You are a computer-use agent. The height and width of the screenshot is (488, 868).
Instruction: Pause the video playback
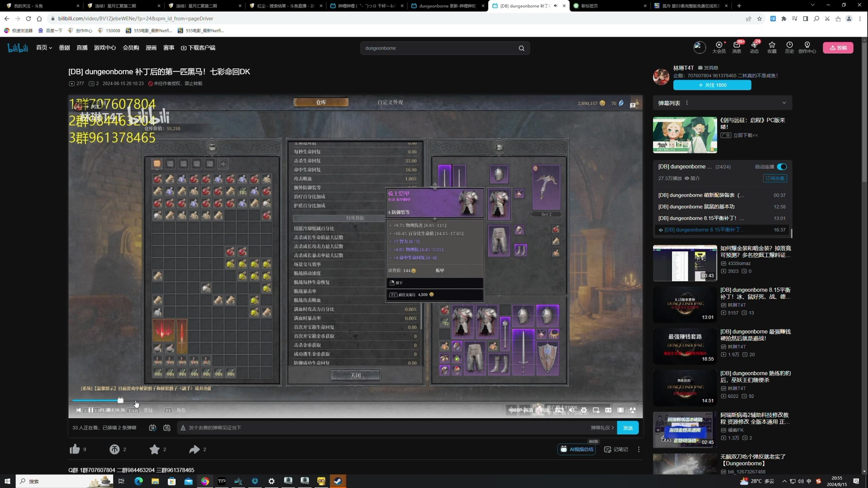[x=90, y=410]
